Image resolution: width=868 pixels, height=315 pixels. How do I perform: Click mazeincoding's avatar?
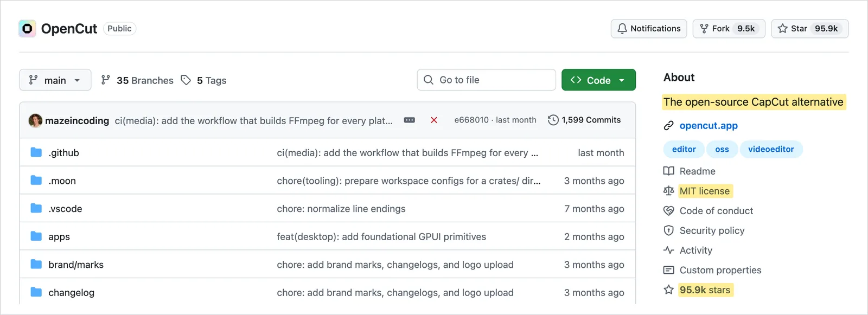click(x=35, y=120)
